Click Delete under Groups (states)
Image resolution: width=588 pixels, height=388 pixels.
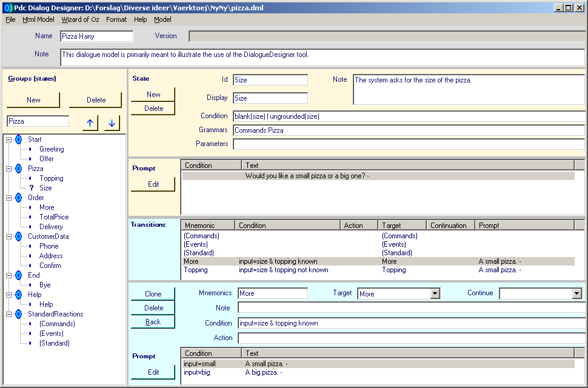(x=96, y=100)
